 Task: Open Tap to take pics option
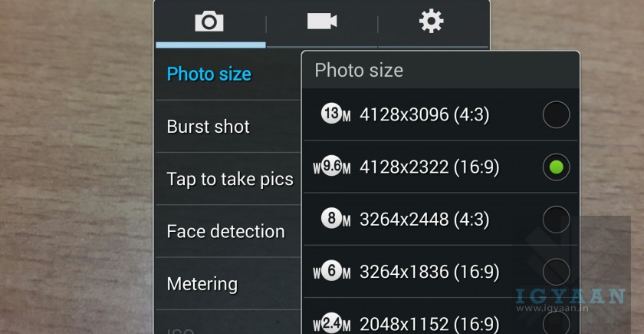click(230, 179)
